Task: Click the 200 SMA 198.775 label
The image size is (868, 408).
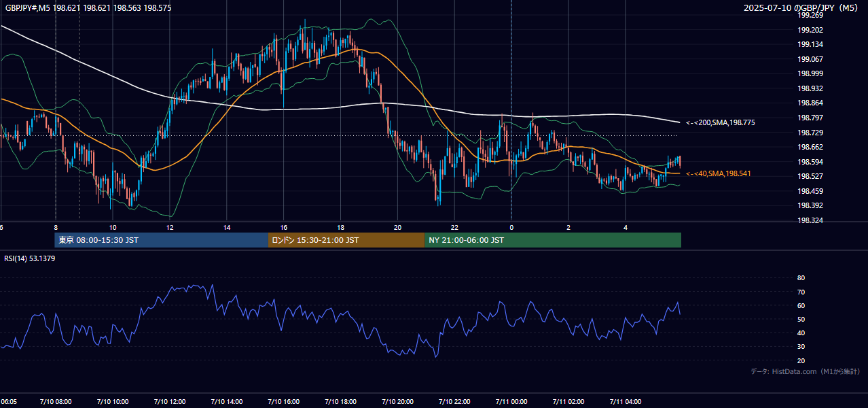Action: [x=720, y=123]
